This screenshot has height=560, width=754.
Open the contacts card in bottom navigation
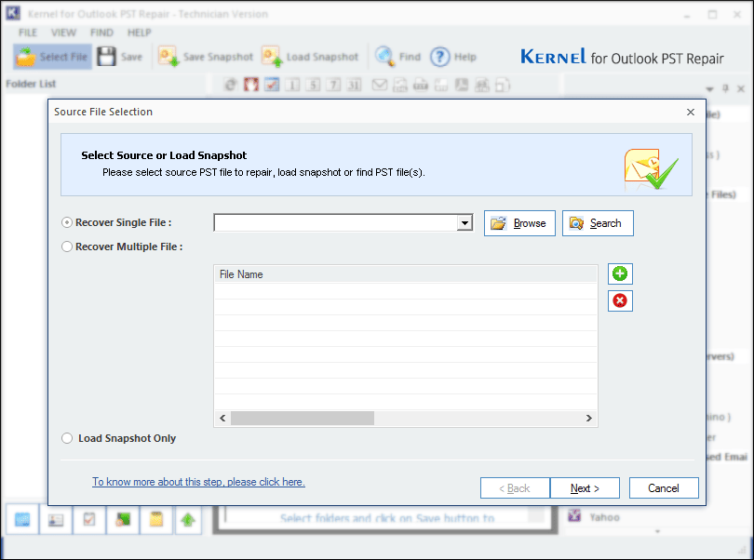(56, 519)
